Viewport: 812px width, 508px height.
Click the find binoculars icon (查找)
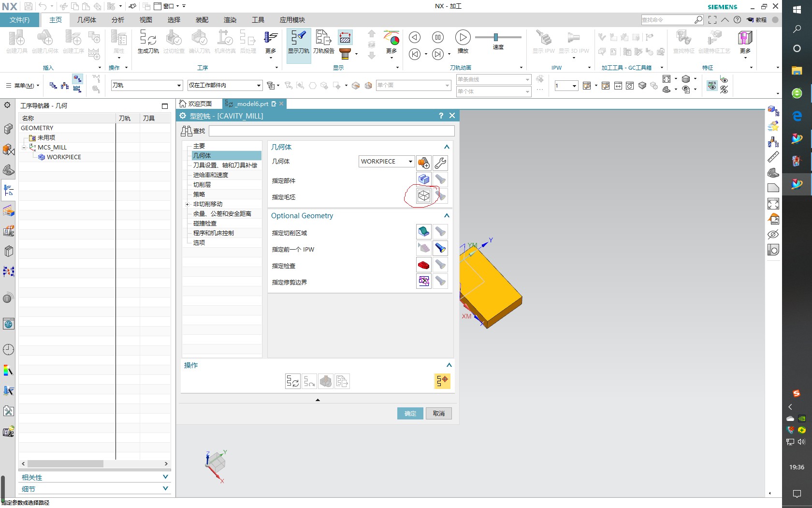(x=187, y=131)
